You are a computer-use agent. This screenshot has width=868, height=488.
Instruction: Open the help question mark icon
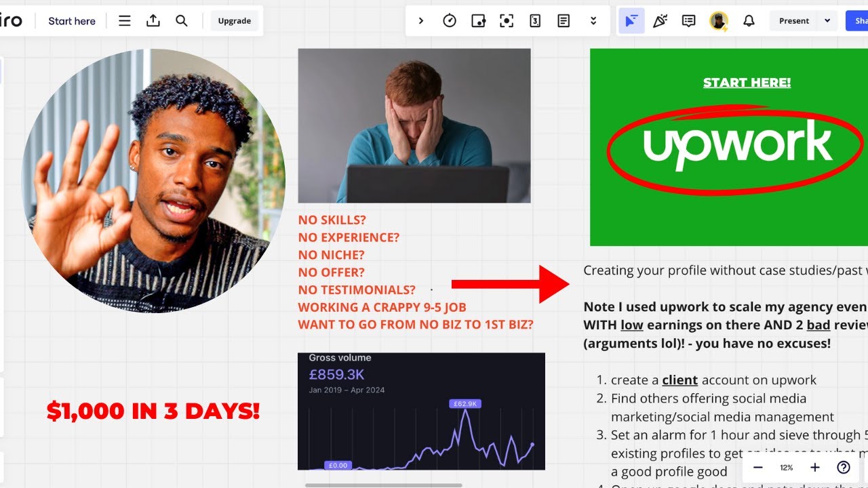(844, 468)
